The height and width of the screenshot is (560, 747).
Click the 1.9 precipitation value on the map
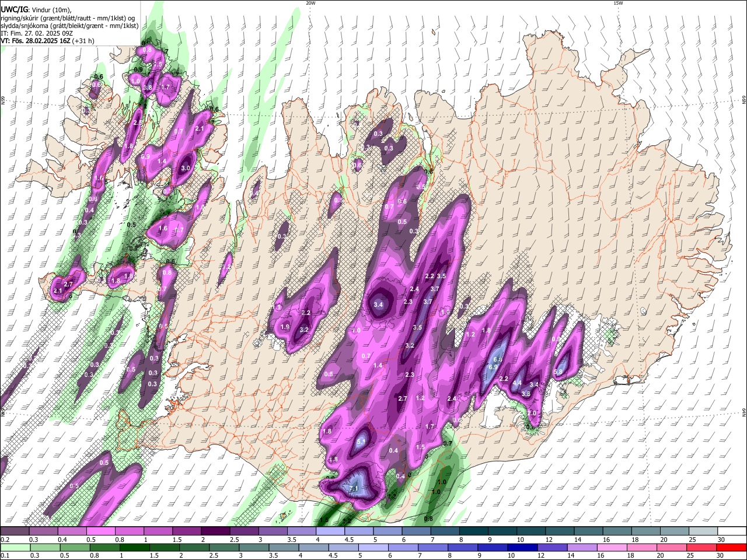point(285,327)
